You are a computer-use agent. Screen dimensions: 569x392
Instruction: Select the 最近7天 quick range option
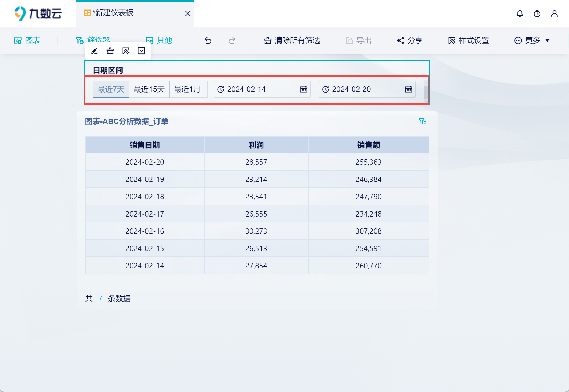[111, 89]
